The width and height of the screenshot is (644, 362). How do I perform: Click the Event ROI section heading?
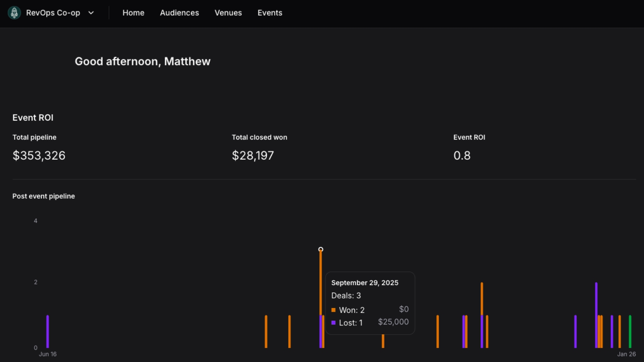(x=33, y=117)
